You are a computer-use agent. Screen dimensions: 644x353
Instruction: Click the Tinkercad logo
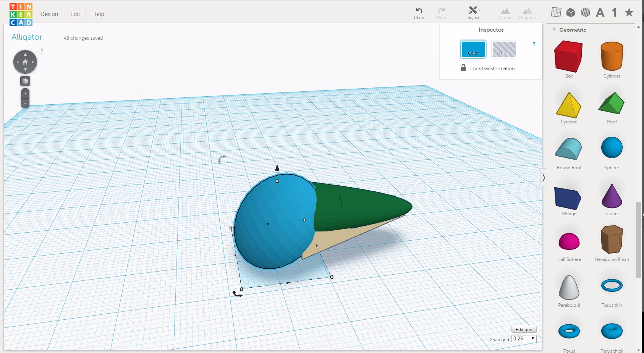click(x=21, y=15)
